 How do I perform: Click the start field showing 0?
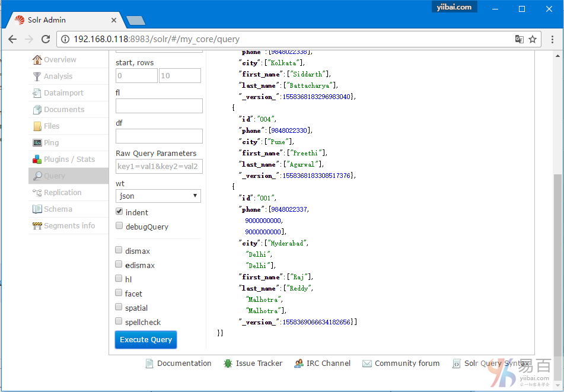(136, 76)
